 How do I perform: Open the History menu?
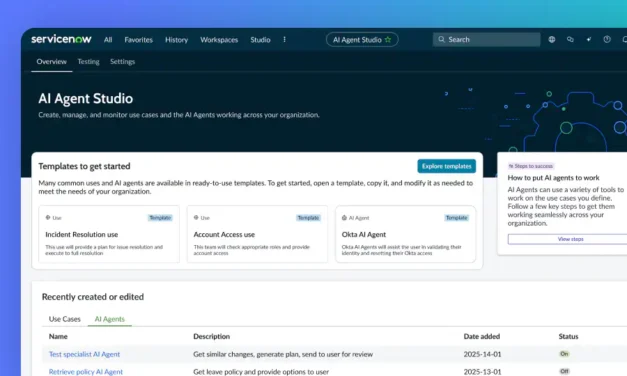pyautogui.click(x=176, y=40)
